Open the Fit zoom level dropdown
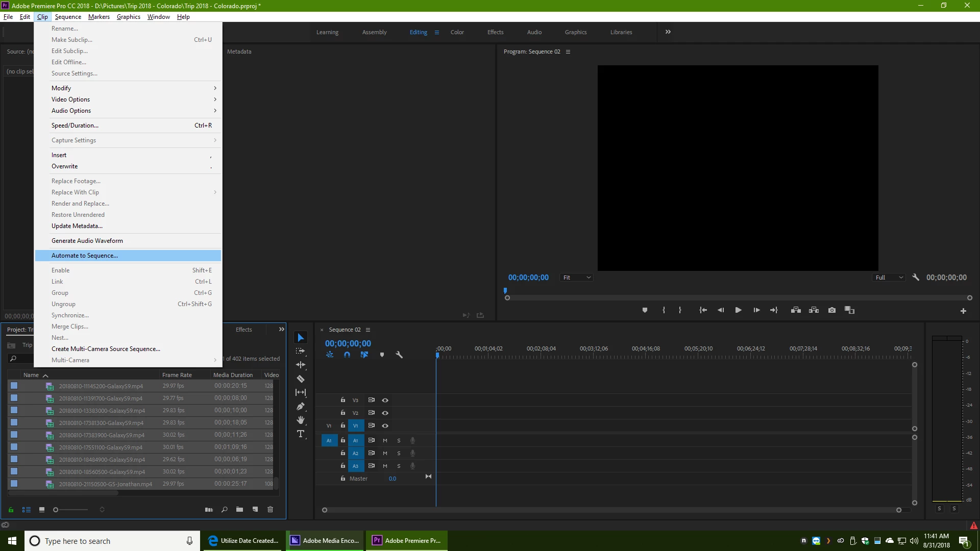Image resolution: width=980 pixels, height=551 pixels. point(576,278)
